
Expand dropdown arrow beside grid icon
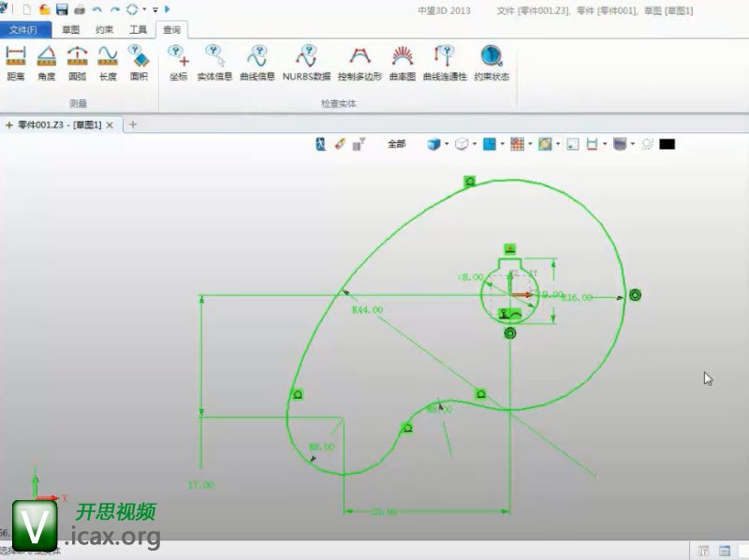pos(530,144)
